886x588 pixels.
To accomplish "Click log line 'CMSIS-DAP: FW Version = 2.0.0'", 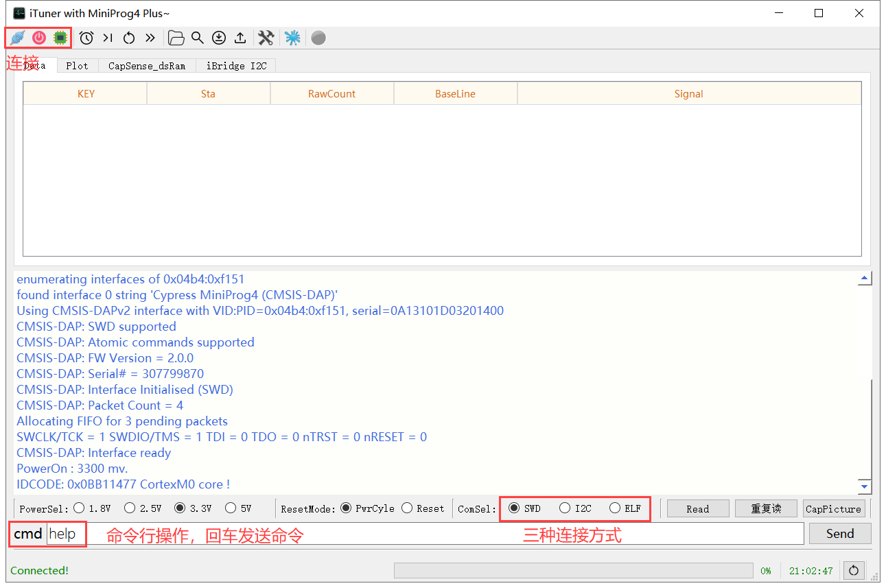I will pos(105,358).
